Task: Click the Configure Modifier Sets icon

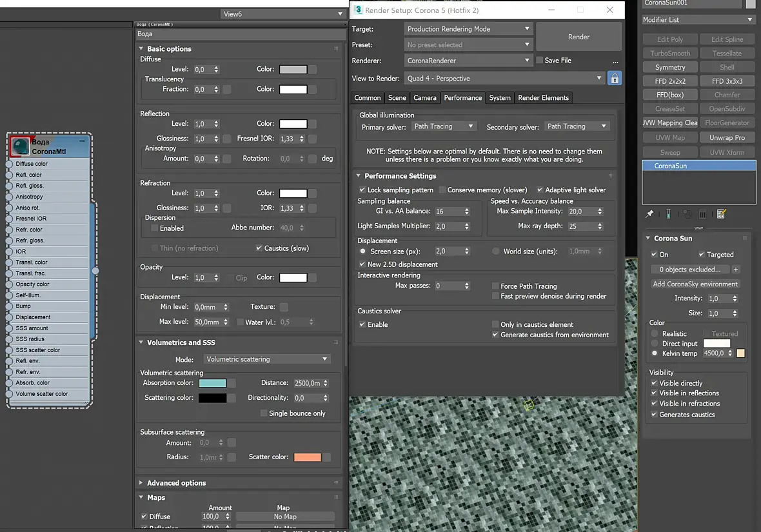Action: click(722, 214)
